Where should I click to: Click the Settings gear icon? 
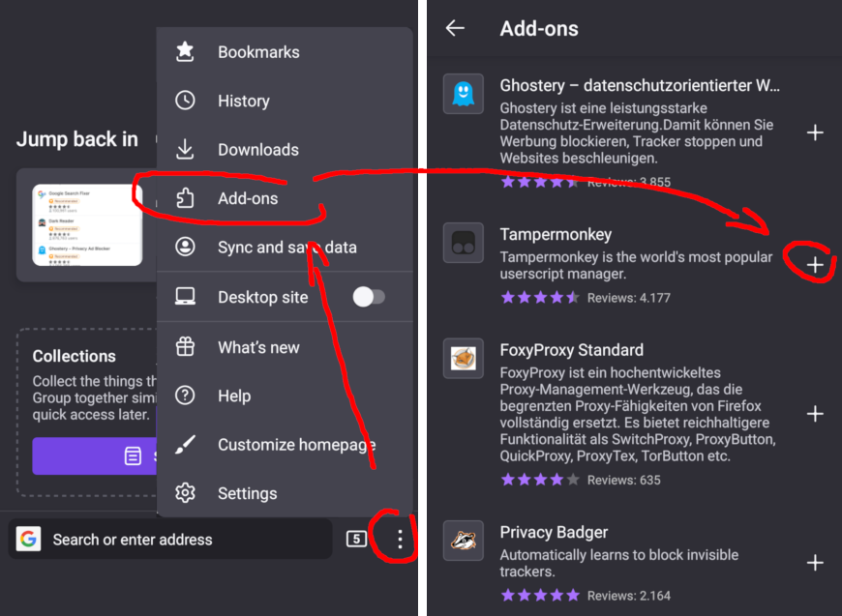[185, 492]
